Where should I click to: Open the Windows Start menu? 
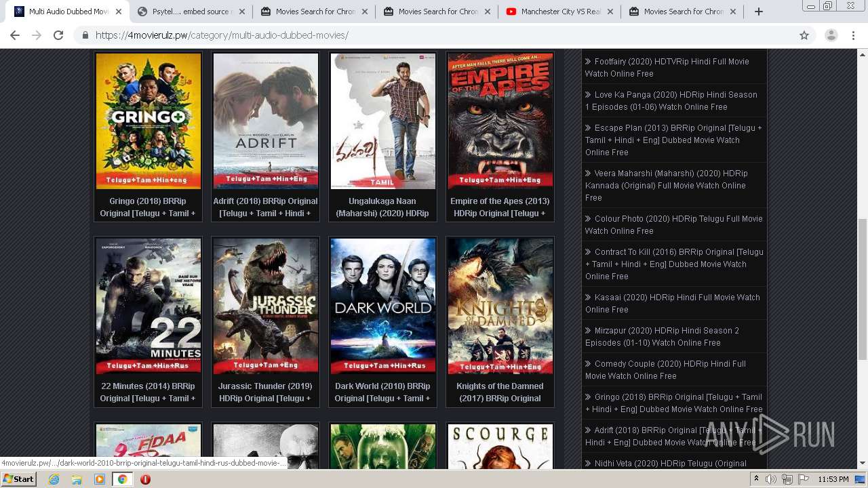(x=18, y=479)
